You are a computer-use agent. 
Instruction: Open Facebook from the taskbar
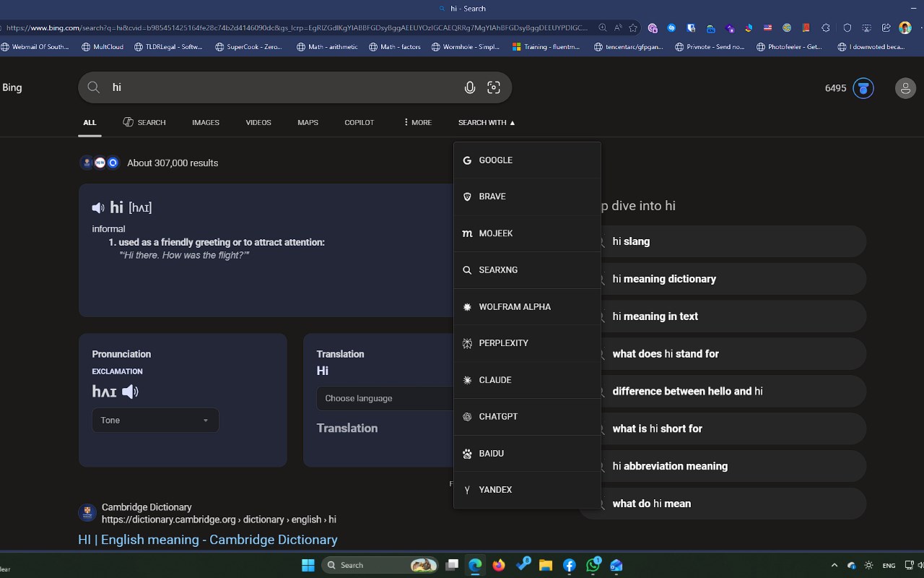570,565
